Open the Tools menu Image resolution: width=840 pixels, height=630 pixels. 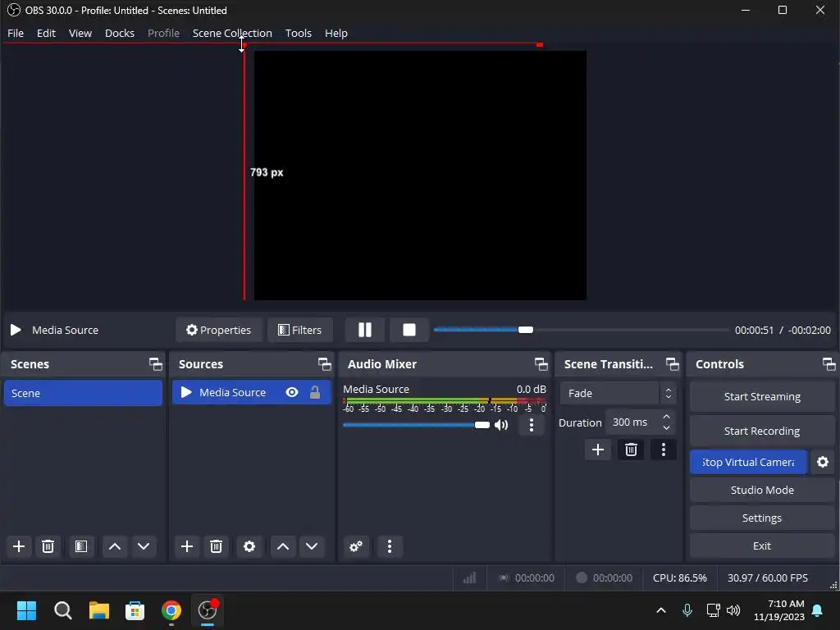299,33
